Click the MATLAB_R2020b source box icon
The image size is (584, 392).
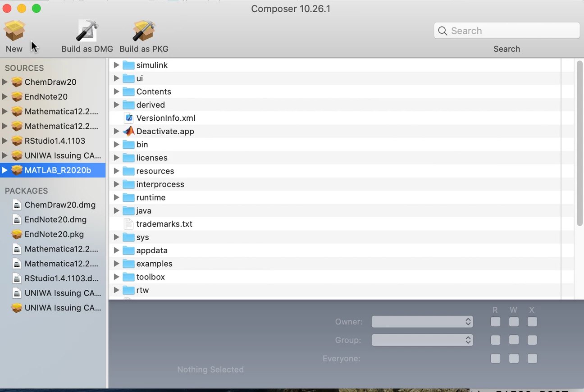pos(17,170)
